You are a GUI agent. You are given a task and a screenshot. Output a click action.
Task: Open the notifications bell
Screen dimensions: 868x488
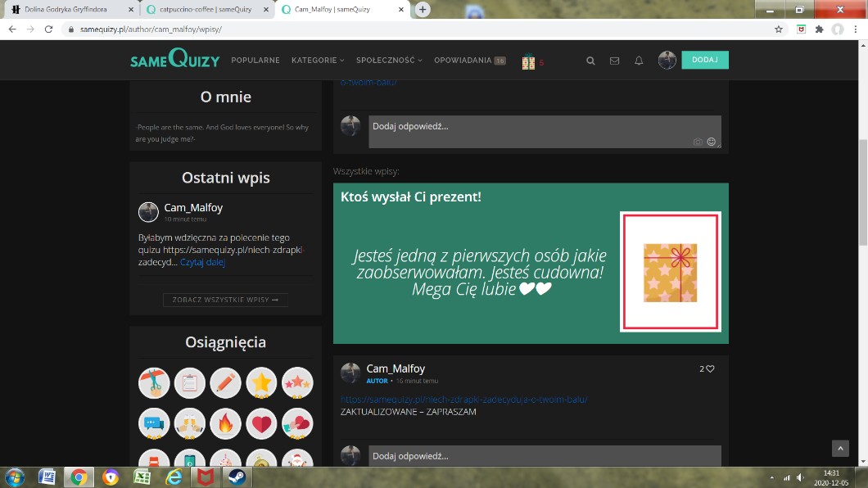tap(639, 61)
